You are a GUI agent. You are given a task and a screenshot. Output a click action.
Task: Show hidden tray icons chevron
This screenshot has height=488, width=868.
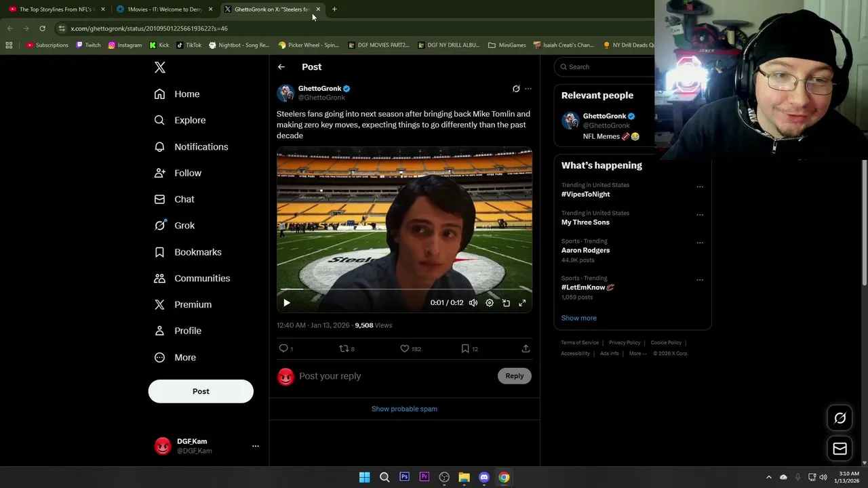tap(768, 477)
